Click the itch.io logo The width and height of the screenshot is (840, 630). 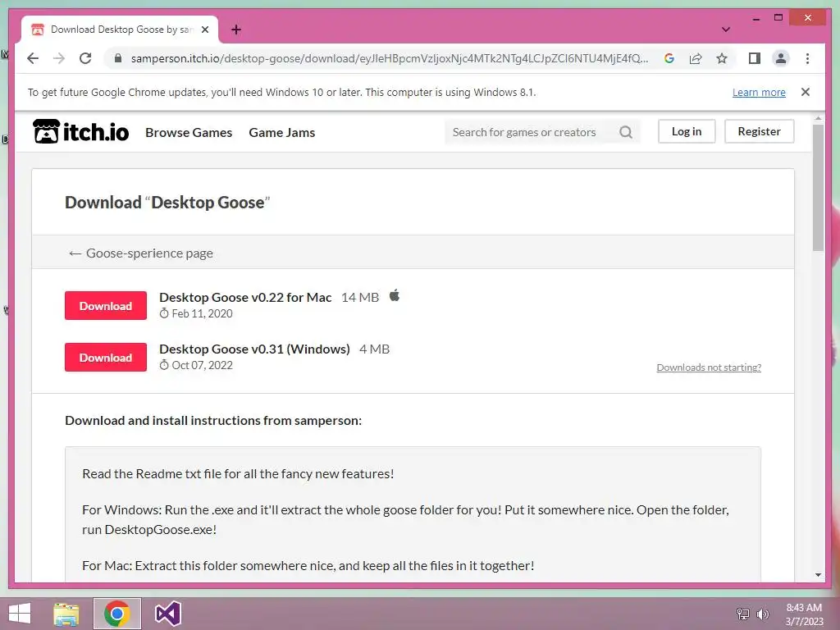tap(81, 132)
